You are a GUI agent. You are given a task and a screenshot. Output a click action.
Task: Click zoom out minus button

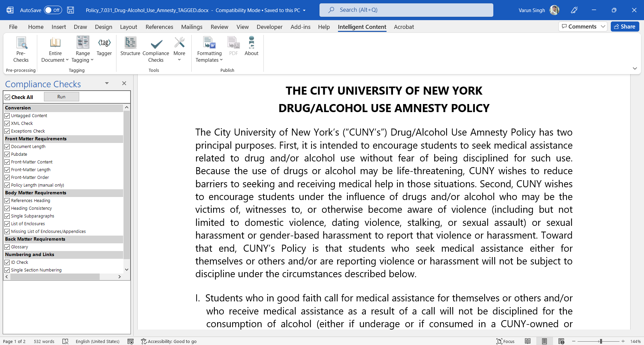[x=574, y=341]
